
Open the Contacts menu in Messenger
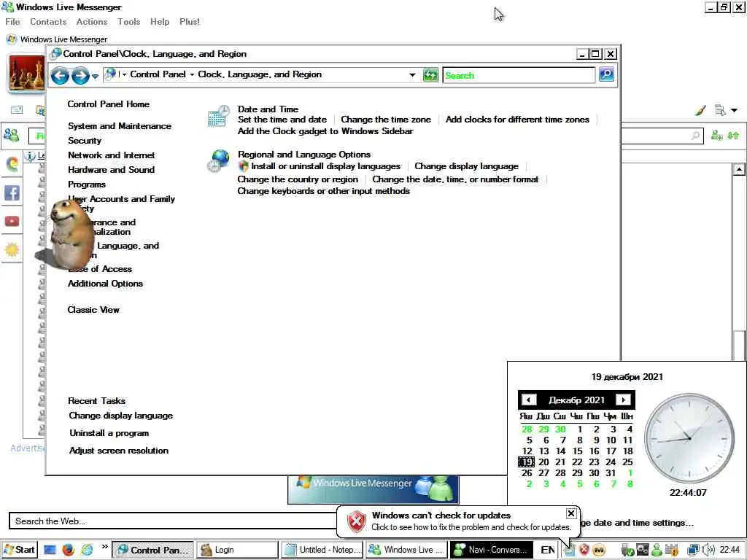[x=48, y=22]
